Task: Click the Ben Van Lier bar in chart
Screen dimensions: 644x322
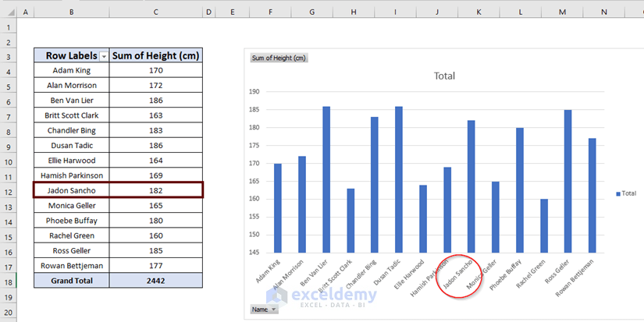Action: [326, 179]
